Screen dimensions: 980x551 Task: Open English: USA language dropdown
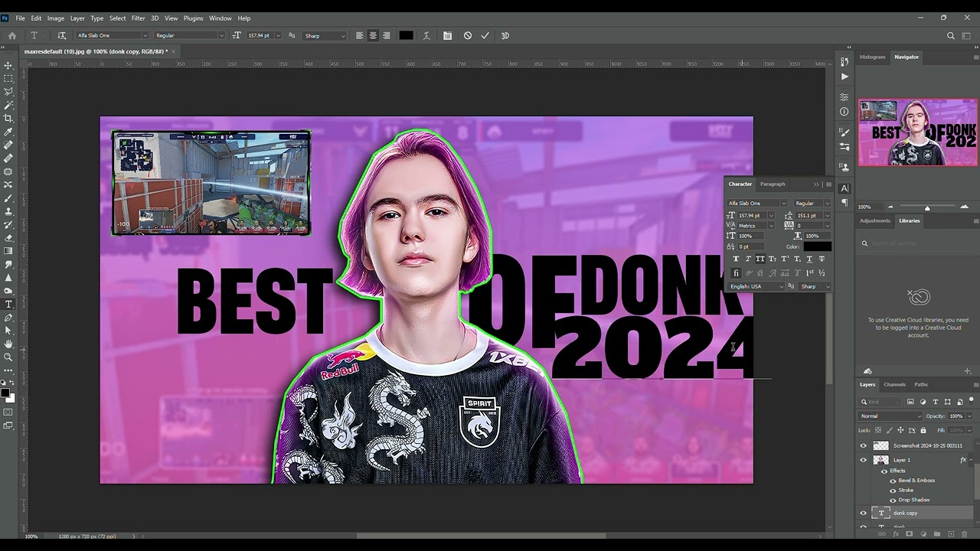[x=756, y=286]
